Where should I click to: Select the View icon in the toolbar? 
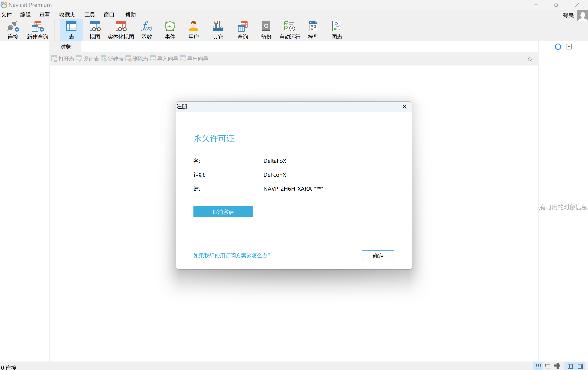click(x=95, y=26)
